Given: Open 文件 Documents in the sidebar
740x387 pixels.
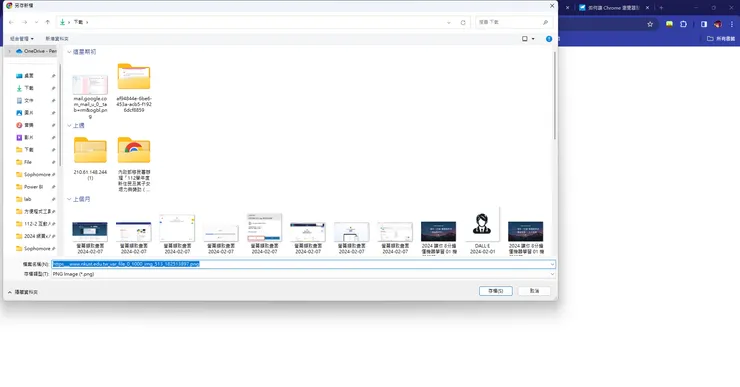Looking at the screenshot, I should 29,100.
